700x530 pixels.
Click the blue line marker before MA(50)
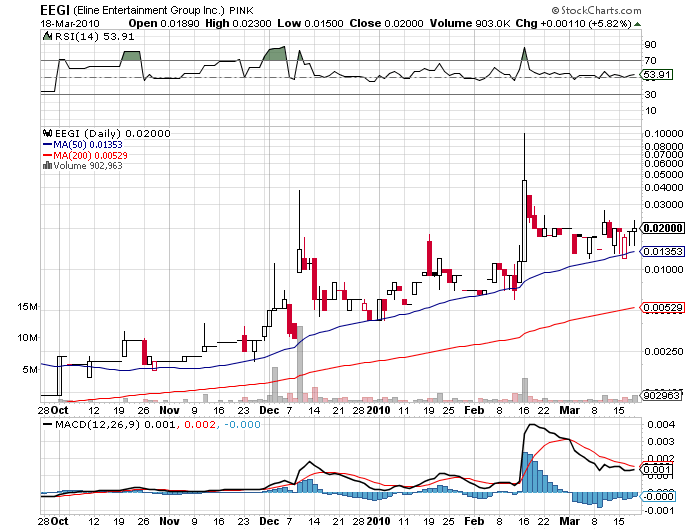point(47,144)
